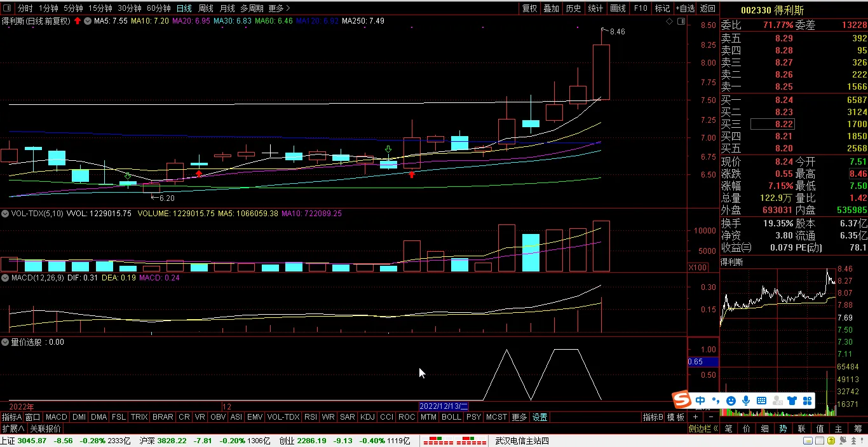
Task: Click the 返回 back button
Action: 707,8
